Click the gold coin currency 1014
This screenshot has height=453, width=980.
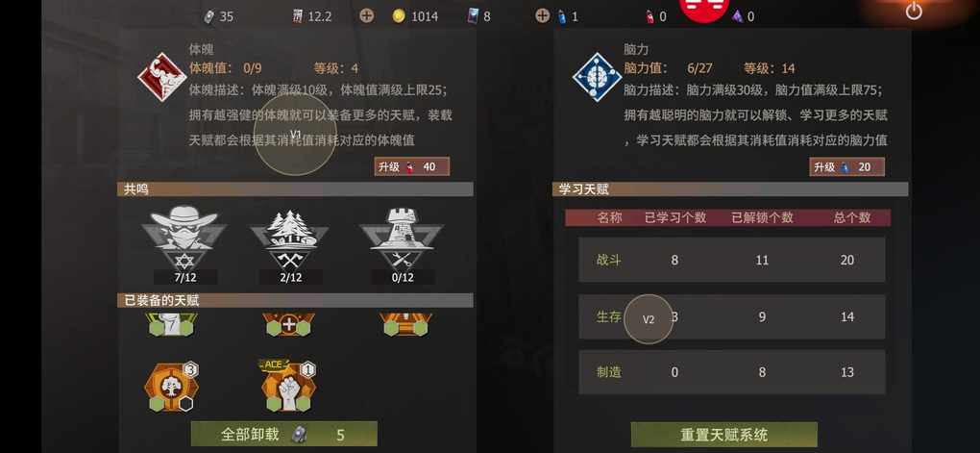tap(416, 17)
